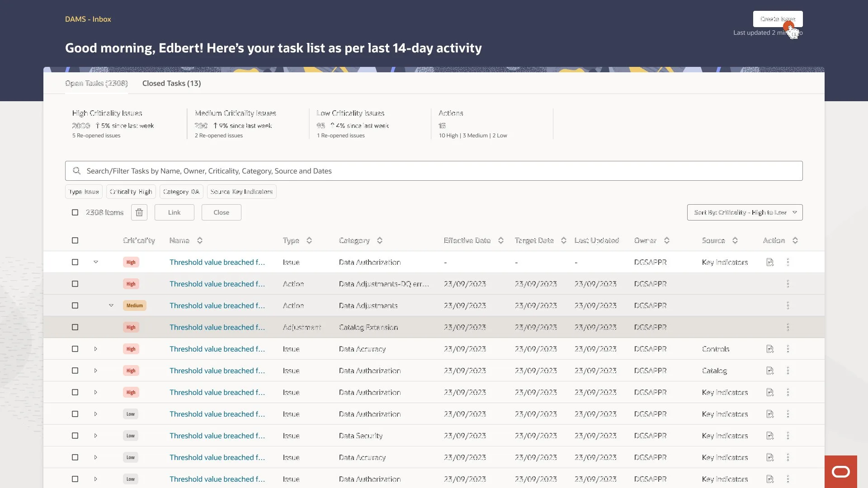Open the Oracle chat assistant icon

(841, 472)
